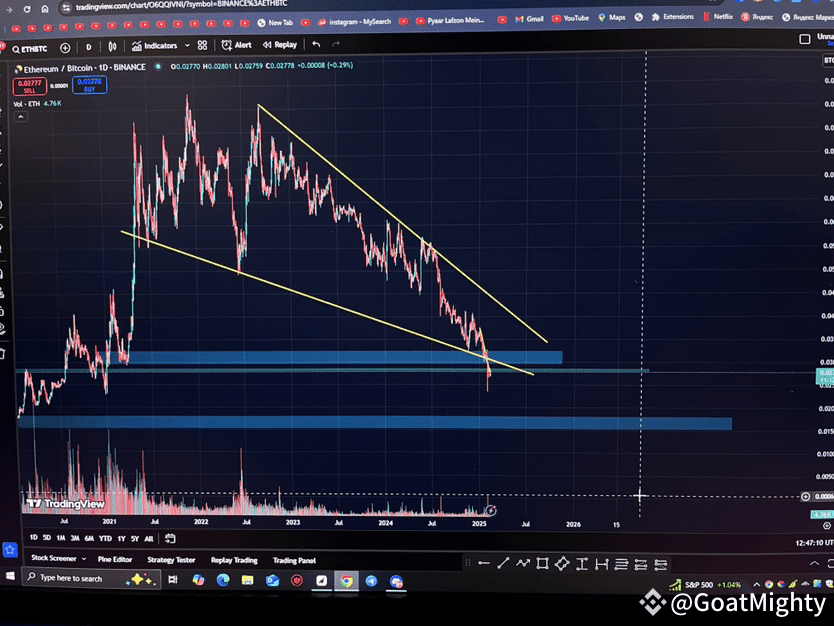
Task: Expand the favorite indicators dropdown arrow
Action: coord(187,46)
